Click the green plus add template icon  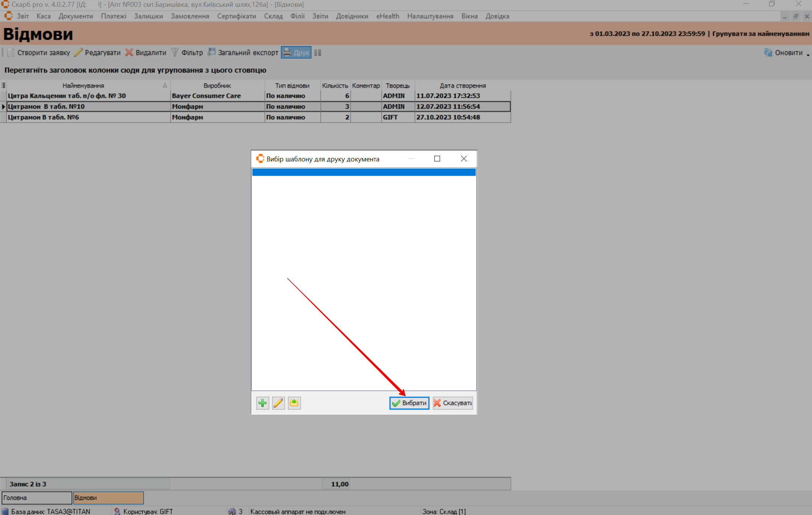point(263,403)
